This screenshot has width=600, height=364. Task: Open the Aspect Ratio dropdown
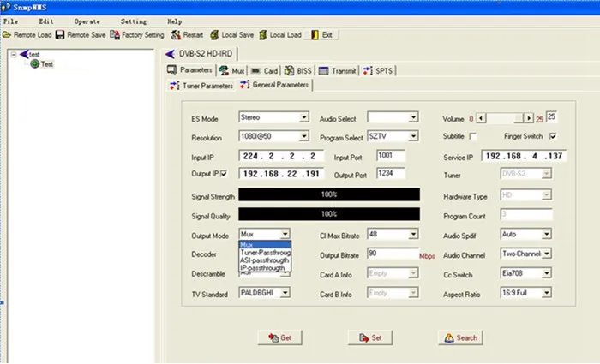tap(547, 293)
